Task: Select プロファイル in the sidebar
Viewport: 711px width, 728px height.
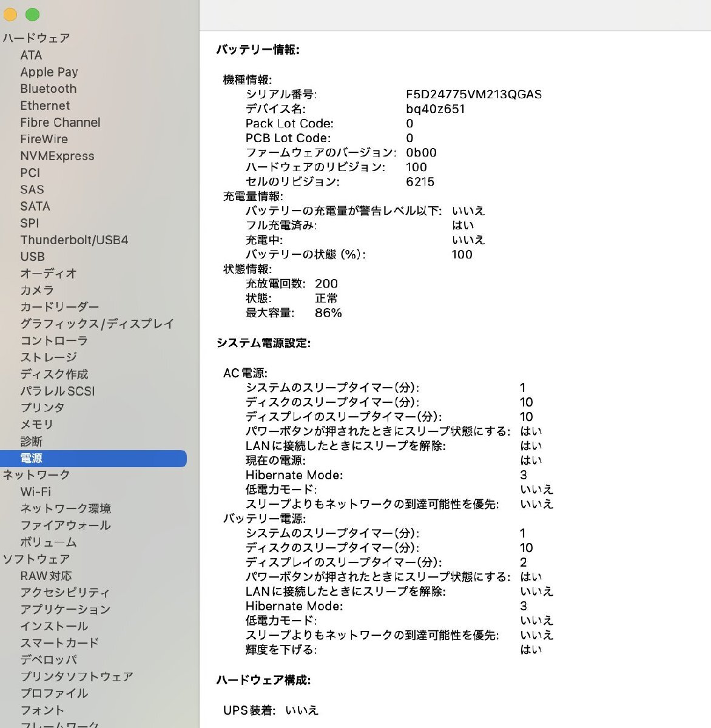Action: click(54, 693)
